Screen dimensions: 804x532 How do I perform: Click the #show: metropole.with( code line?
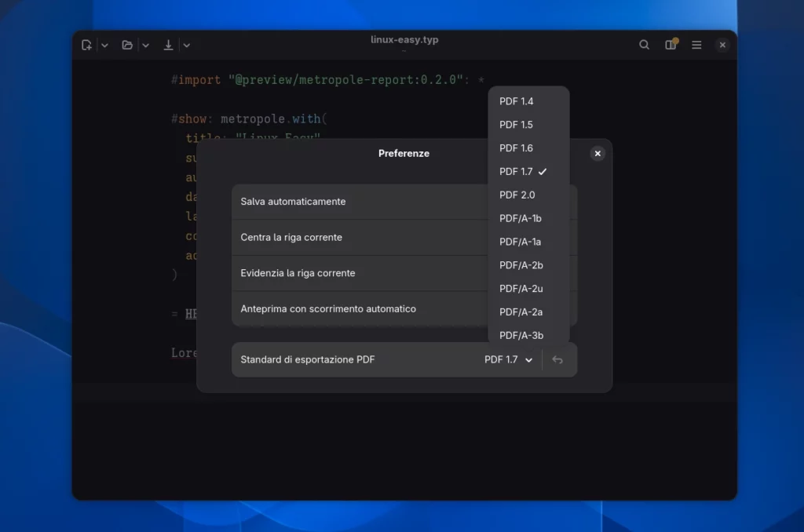click(x=249, y=119)
